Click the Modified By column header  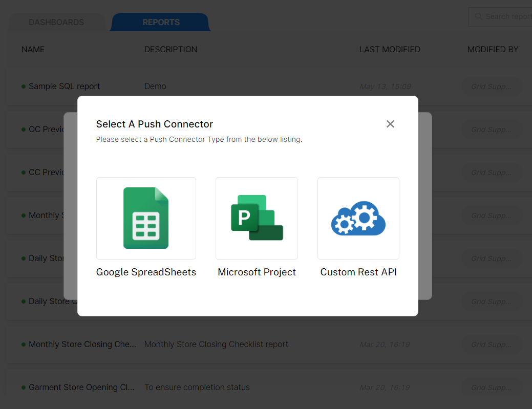click(493, 50)
